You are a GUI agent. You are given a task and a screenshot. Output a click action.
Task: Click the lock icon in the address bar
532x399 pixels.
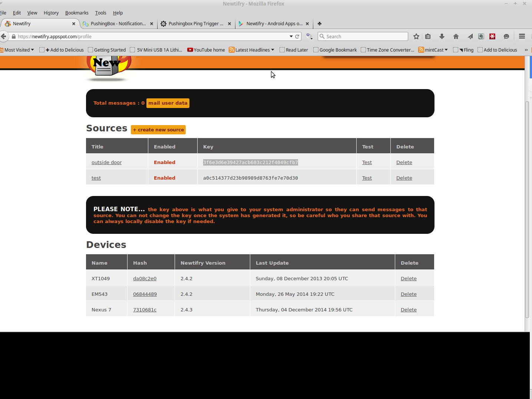[14, 36]
